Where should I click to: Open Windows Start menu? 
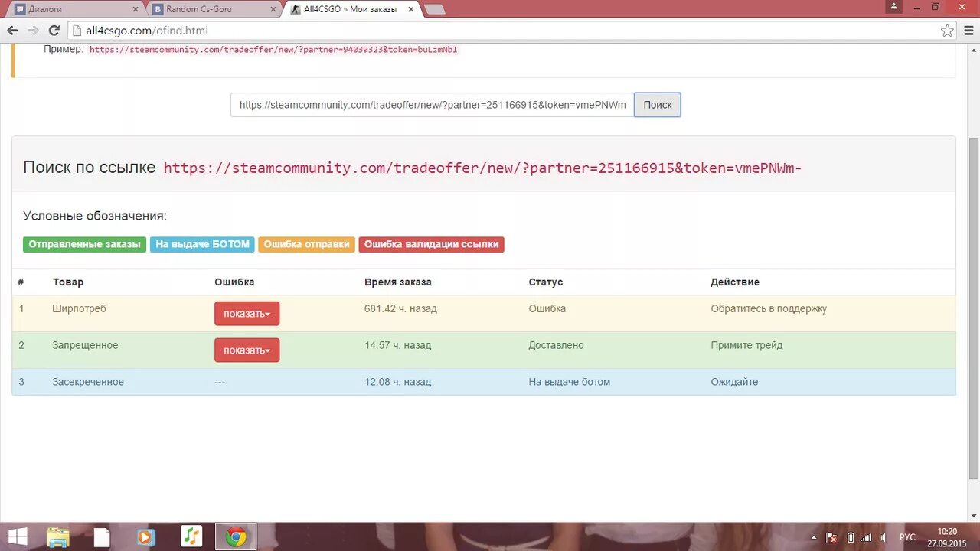point(17,536)
